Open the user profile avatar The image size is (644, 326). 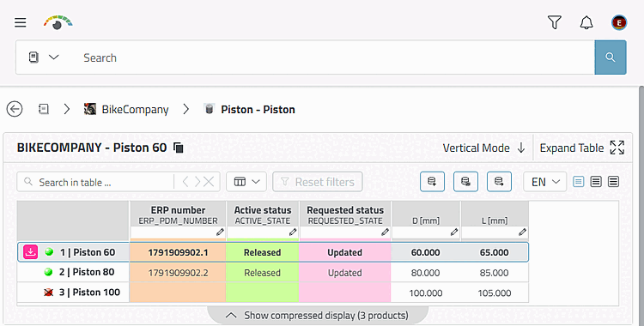[619, 22]
